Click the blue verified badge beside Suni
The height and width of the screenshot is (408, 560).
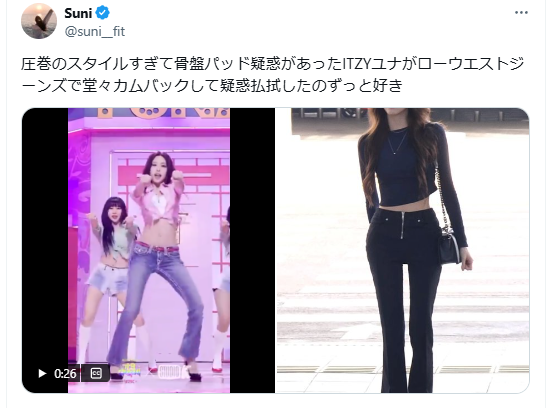103,13
